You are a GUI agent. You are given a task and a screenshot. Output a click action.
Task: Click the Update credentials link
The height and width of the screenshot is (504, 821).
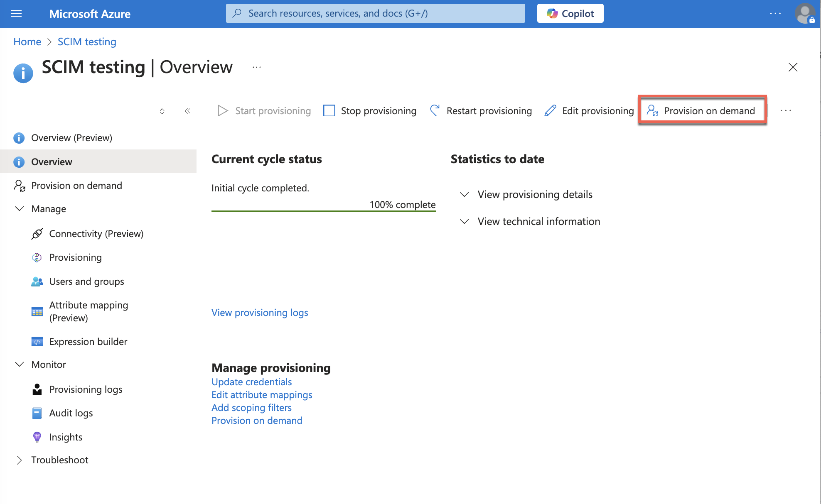251,382
